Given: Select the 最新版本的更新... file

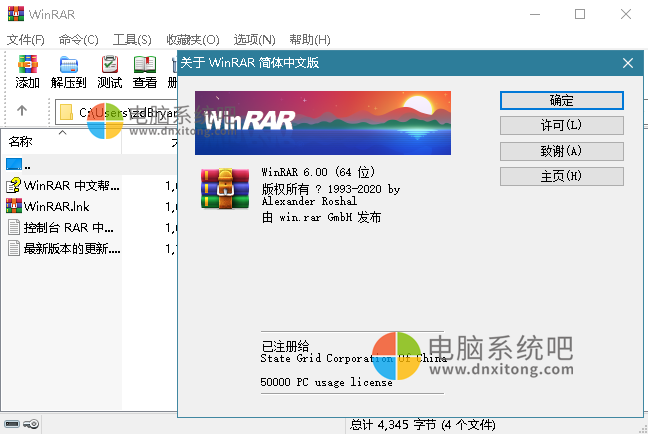Looking at the screenshot, I should pos(64,248).
